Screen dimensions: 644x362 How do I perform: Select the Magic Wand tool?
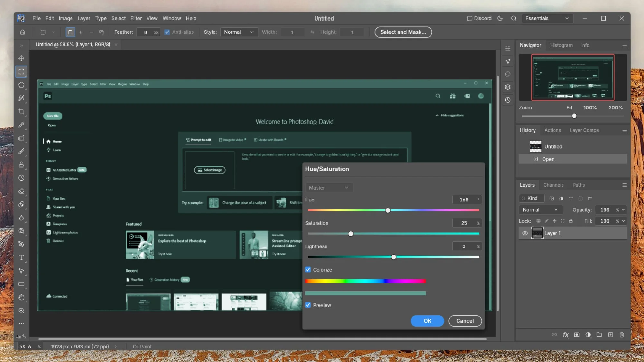click(x=21, y=98)
